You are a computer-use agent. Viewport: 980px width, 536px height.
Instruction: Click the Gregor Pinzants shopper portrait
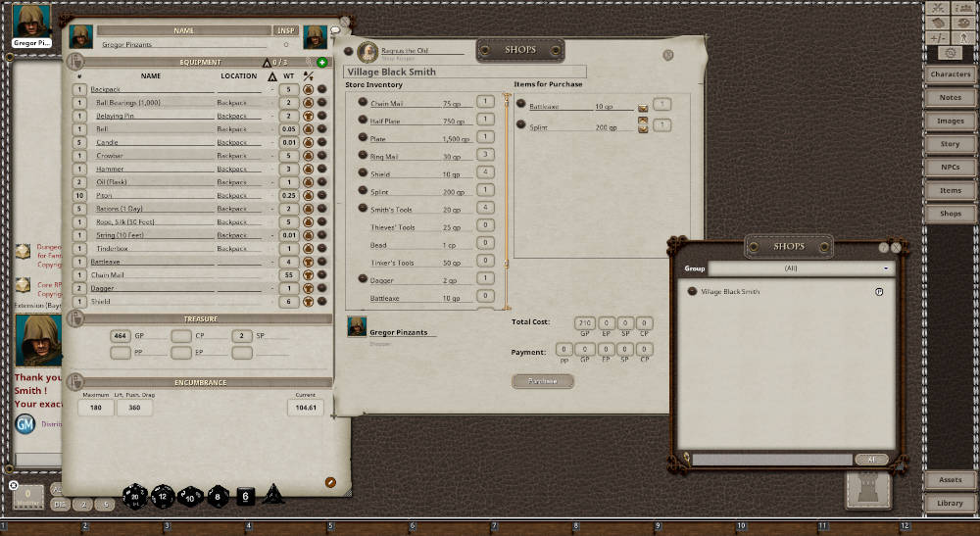(357, 326)
